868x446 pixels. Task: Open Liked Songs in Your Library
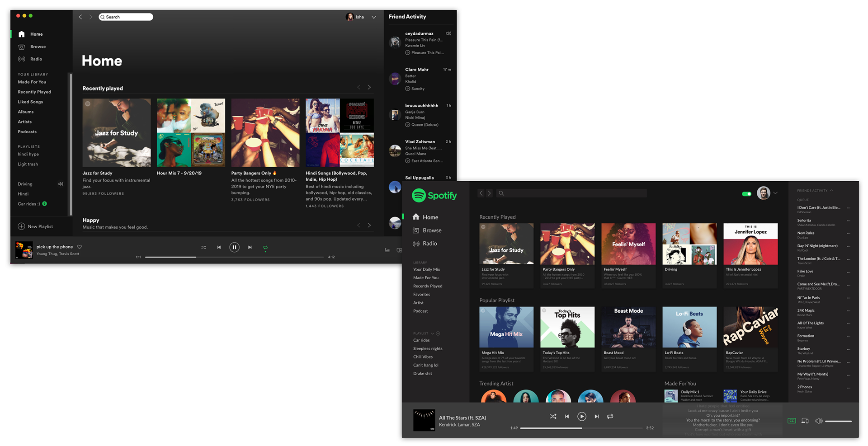tap(30, 102)
